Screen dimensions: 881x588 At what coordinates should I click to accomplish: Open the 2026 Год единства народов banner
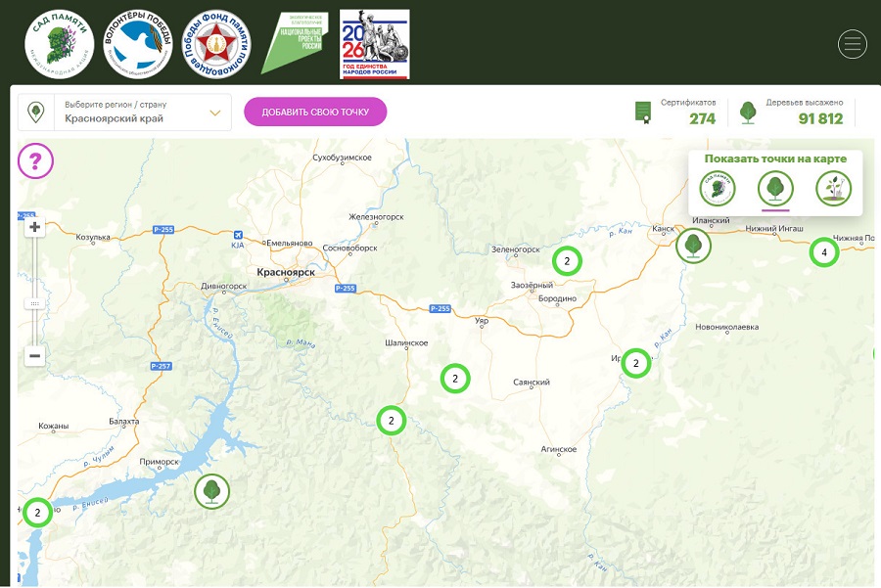[374, 44]
